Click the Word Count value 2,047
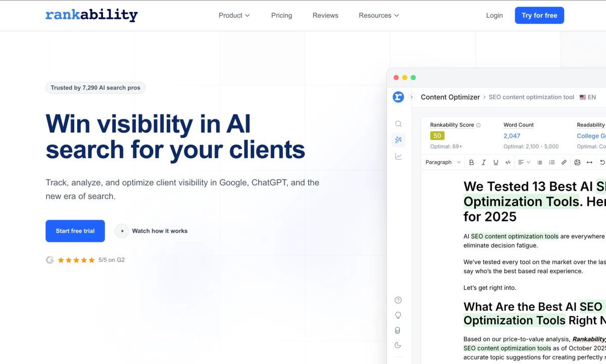Viewport: 606px width, 364px height. [x=512, y=136]
